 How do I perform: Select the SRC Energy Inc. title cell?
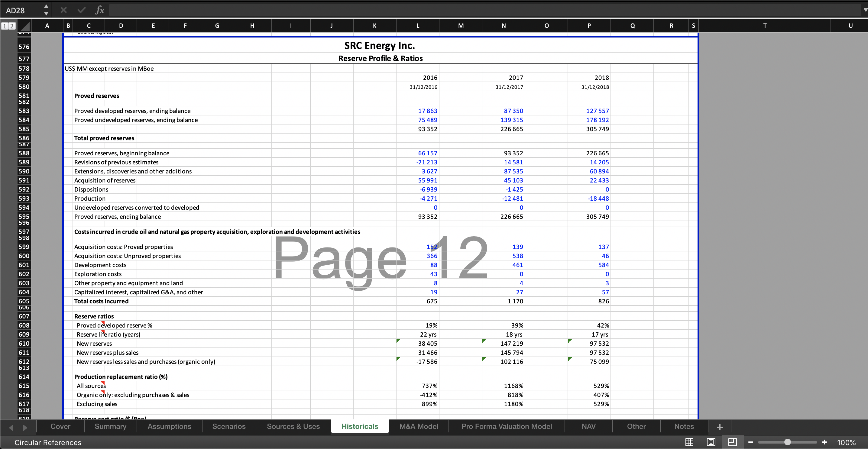click(380, 45)
